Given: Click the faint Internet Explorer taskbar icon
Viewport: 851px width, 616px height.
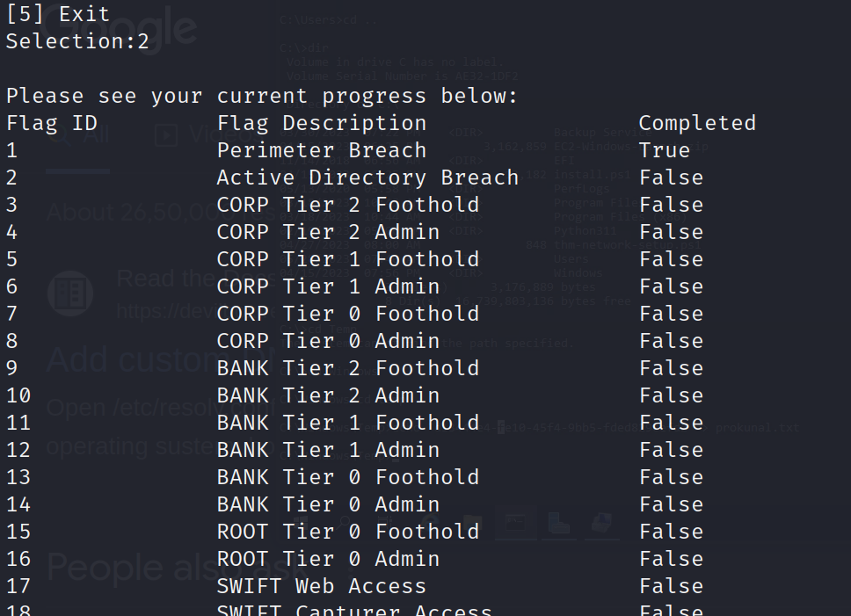Looking at the screenshot, I should tap(430, 522).
